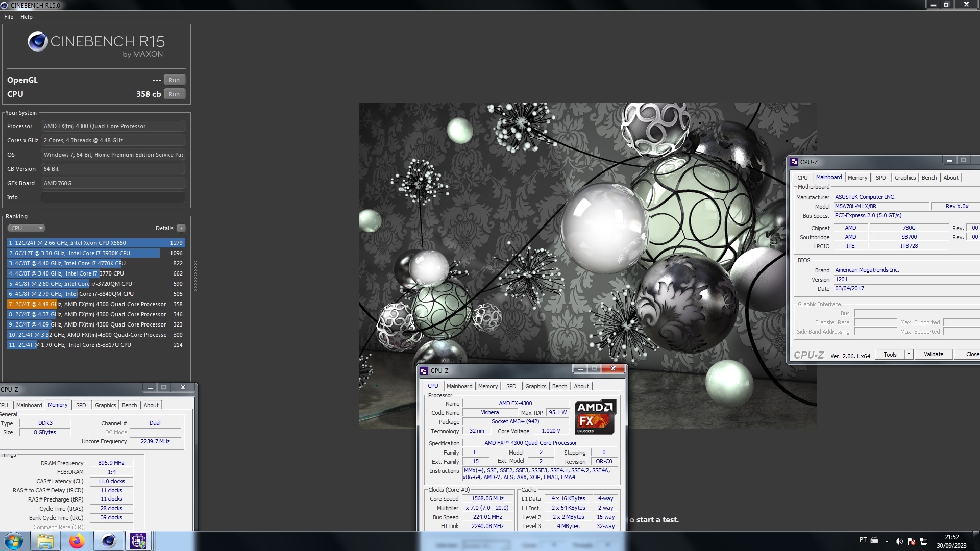Open the Bench tab in the CPU-Z Memory window
The width and height of the screenshot is (980, 551).
[x=129, y=405]
